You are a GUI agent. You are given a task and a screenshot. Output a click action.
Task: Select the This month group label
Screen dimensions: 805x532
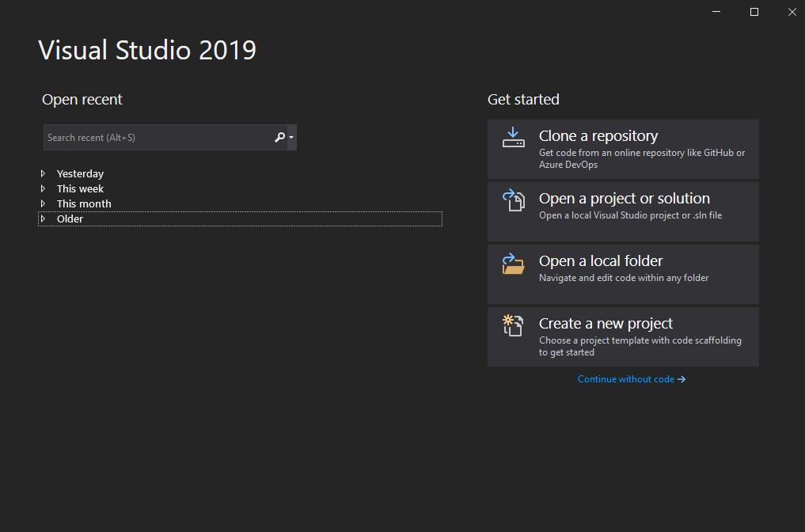coord(84,203)
